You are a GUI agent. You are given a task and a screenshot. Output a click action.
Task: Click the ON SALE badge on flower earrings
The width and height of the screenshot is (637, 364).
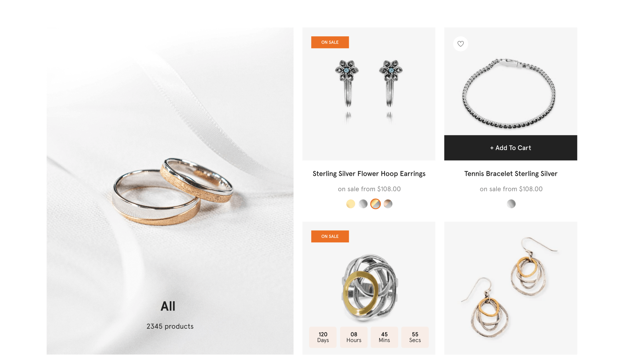[x=330, y=42]
